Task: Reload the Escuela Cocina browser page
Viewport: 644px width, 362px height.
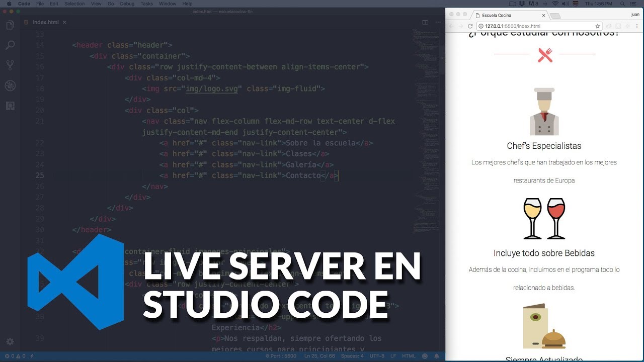Action: point(470,26)
